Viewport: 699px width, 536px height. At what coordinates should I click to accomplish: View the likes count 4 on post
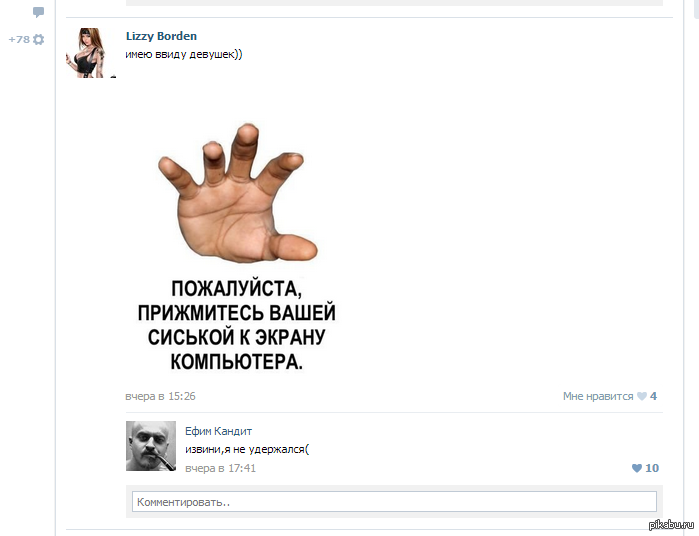654,396
